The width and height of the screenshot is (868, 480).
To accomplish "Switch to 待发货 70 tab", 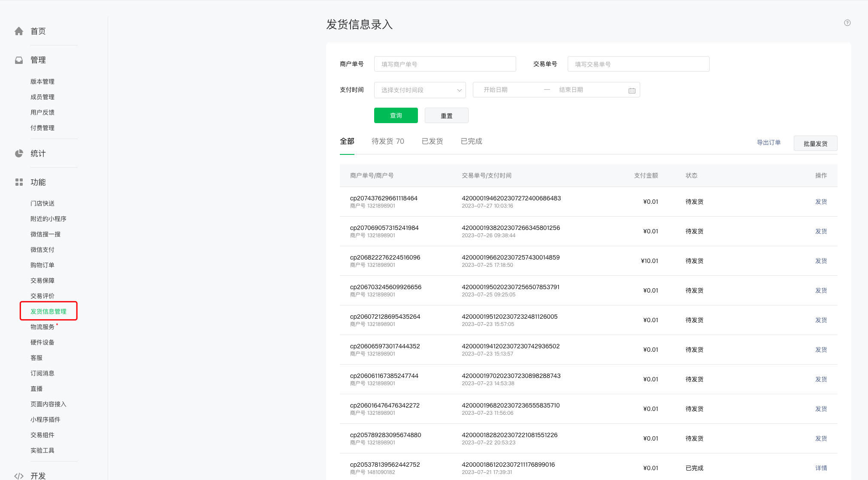I will tap(387, 142).
